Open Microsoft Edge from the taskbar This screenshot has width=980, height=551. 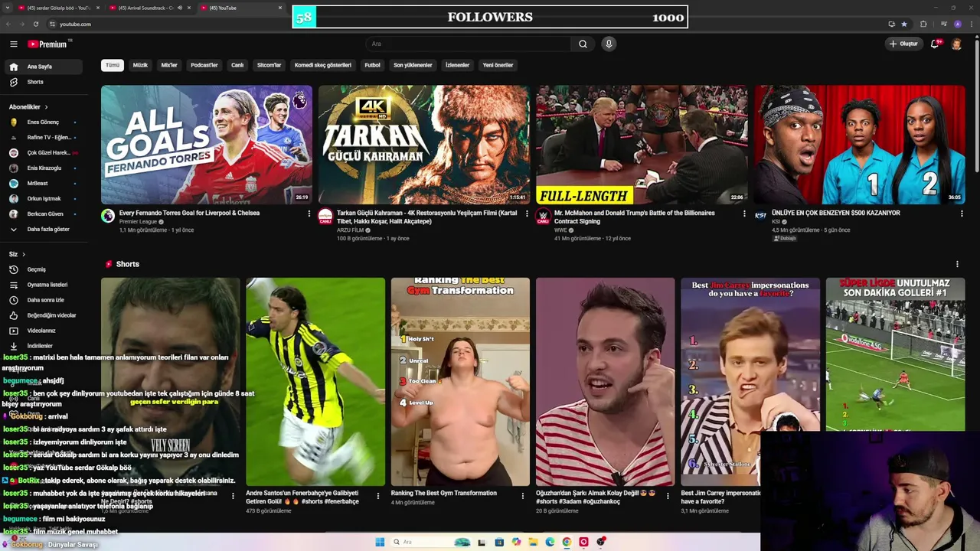click(x=550, y=542)
